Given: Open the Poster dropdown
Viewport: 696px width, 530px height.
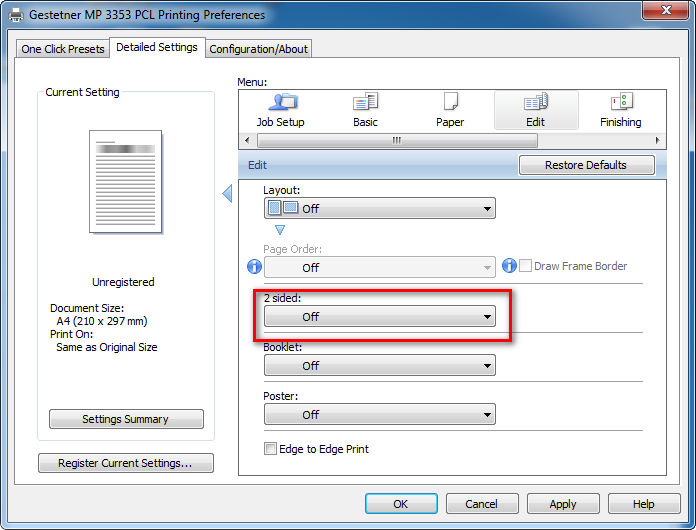Looking at the screenshot, I should tap(380, 414).
